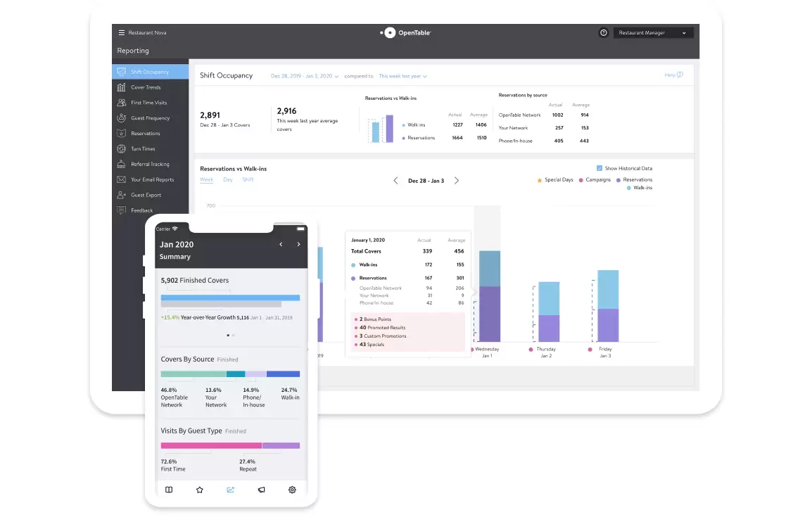Image resolution: width=812 pixels, height=515 pixels.
Task: Click the Jan 2020 heading on the phone
Action: point(177,244)
